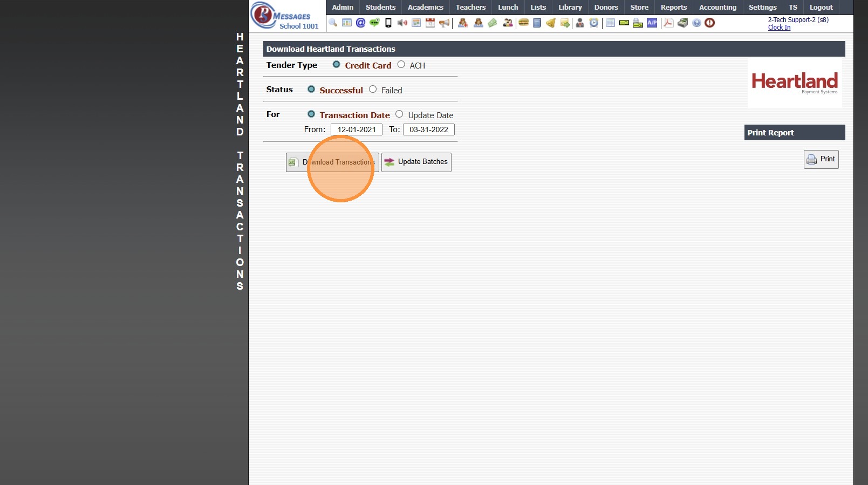Click the magnifying glass search icon
The image size is (868, 485).
point(333,23)
